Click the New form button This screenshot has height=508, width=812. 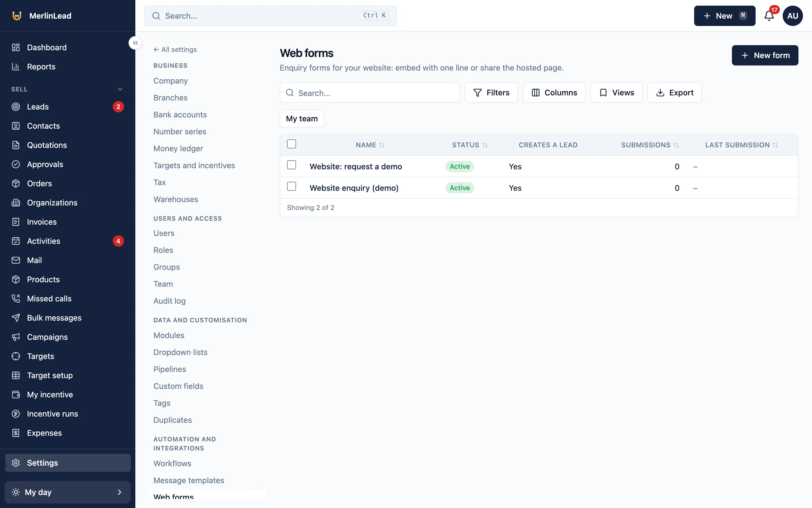[x=765, y=55]
